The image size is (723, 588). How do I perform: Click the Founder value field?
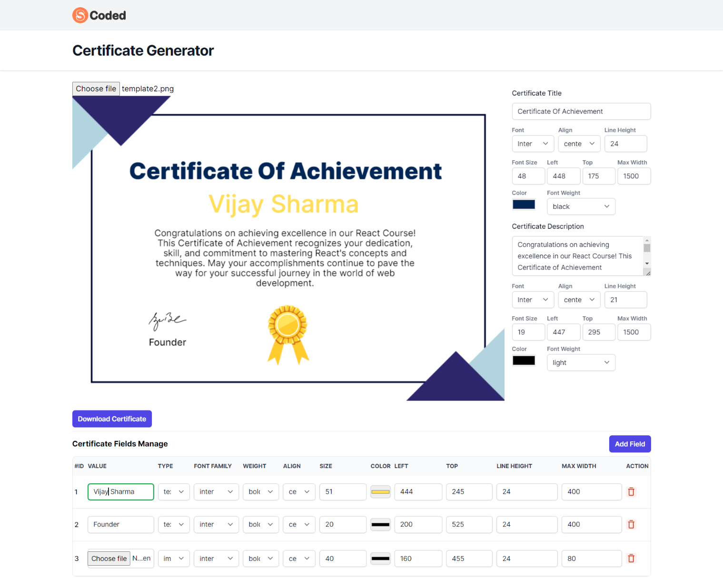tap(121, 524)
